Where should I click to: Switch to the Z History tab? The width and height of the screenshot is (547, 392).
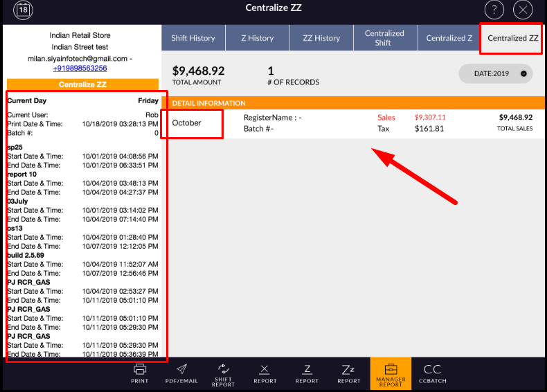(x=257, y=38)
